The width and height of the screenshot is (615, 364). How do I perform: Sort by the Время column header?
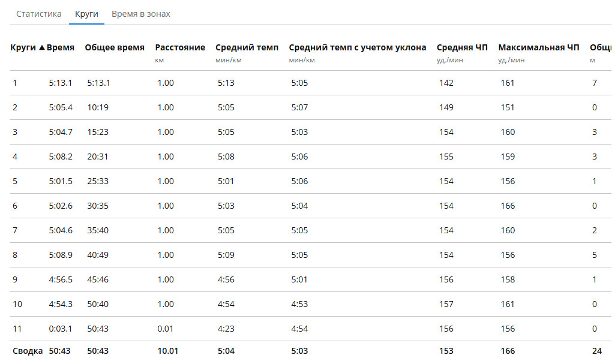click(x=61, y=47)
